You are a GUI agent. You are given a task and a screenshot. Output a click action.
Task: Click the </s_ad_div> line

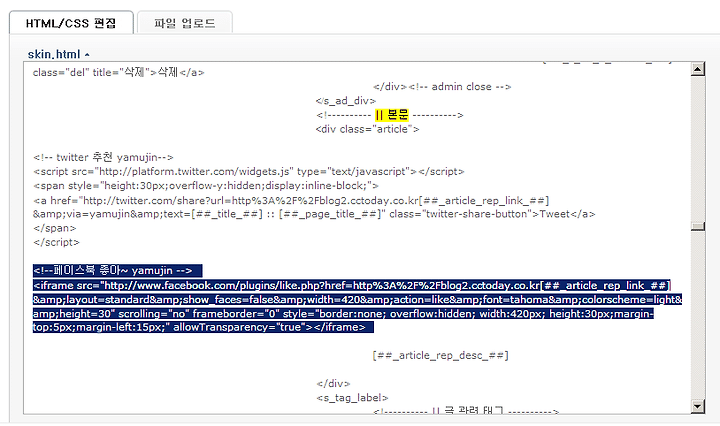coord(346,101)
